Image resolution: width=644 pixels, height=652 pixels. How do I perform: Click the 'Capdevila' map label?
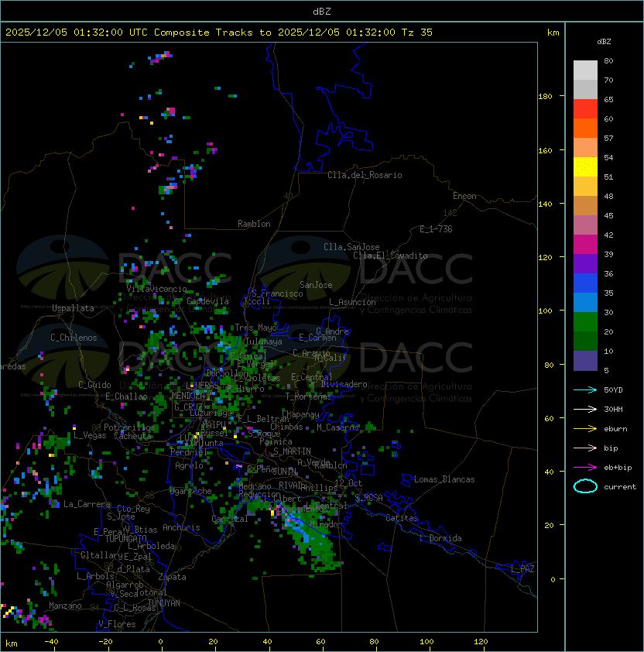[207, 301]
